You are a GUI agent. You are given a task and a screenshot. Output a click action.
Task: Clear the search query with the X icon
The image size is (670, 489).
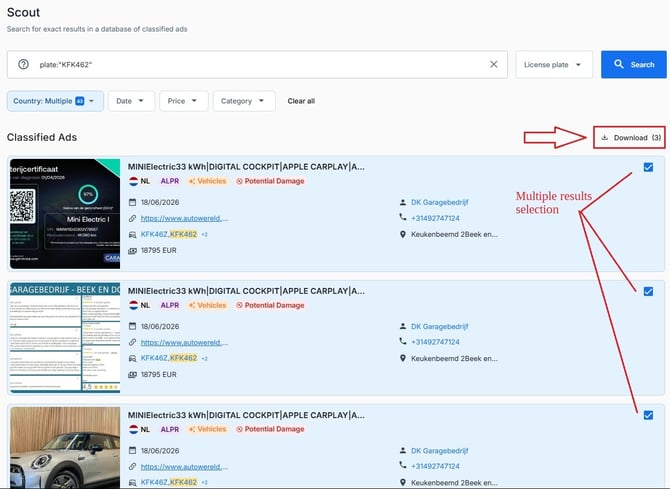(494, 65)
